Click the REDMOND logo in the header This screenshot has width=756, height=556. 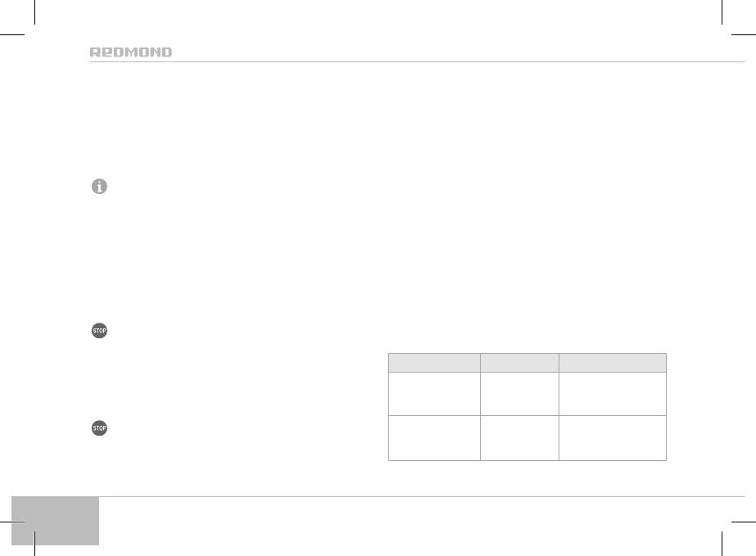click(130, 52)
